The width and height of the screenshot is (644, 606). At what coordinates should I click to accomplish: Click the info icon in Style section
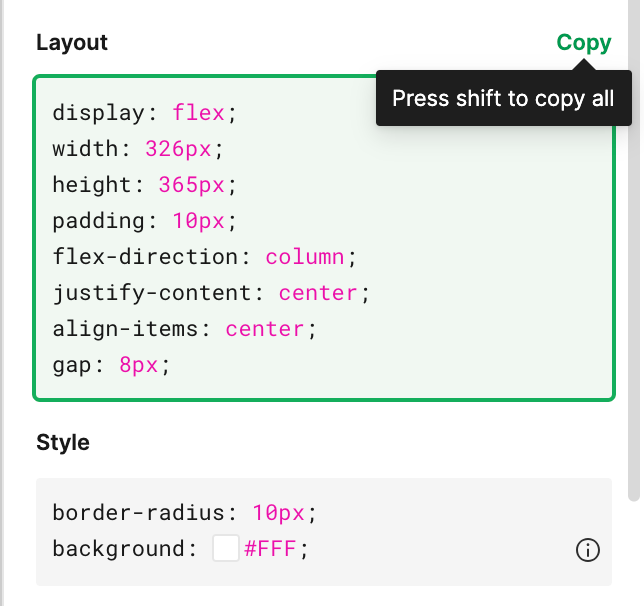pyautogui.click(x=588, y=550)
